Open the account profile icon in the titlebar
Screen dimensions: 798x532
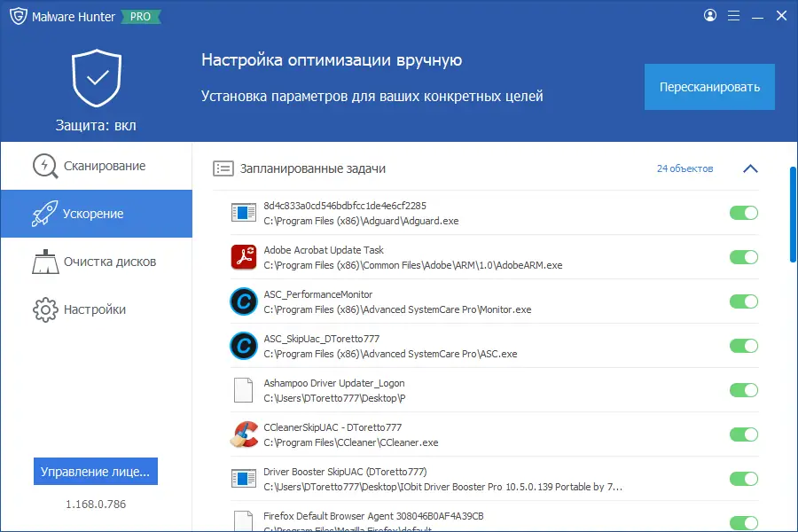[708, 15]
